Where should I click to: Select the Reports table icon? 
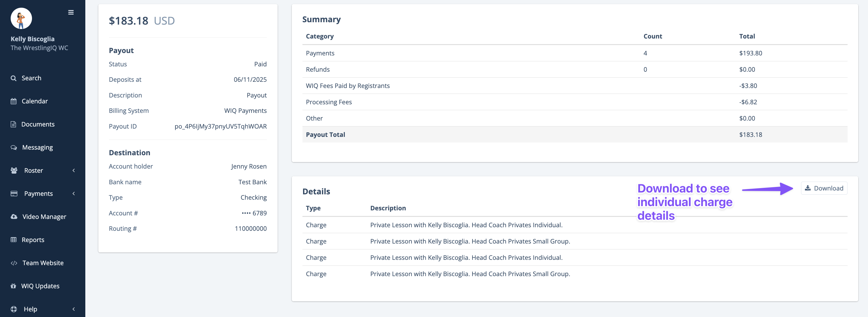(13, 240)
